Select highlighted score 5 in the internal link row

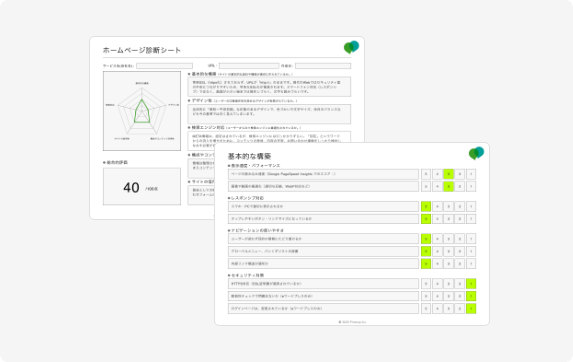(x=426, y=264)
